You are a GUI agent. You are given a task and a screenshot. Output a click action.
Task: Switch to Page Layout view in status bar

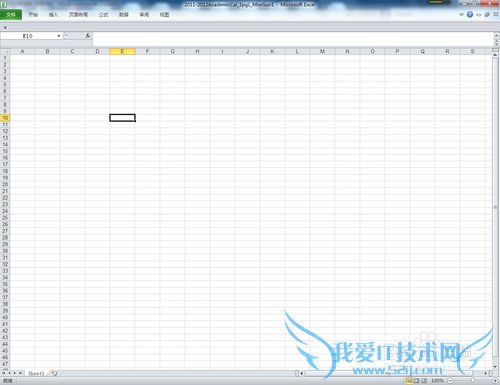click(417, 381)
